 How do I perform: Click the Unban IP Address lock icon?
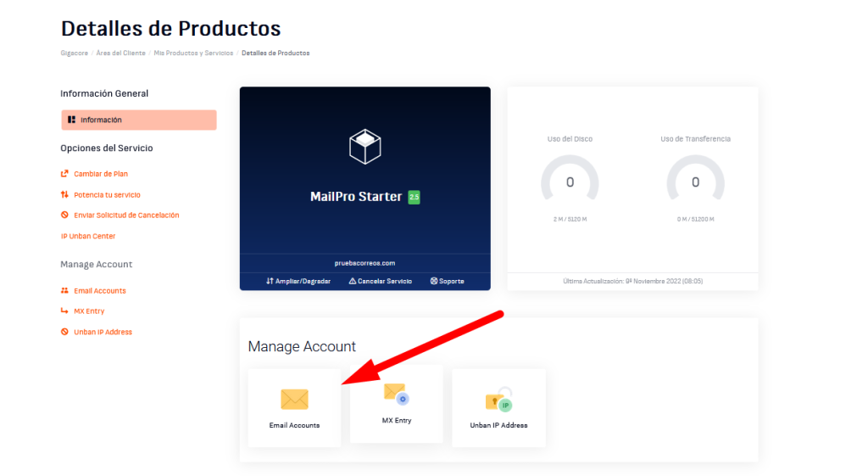pos(498,401)
